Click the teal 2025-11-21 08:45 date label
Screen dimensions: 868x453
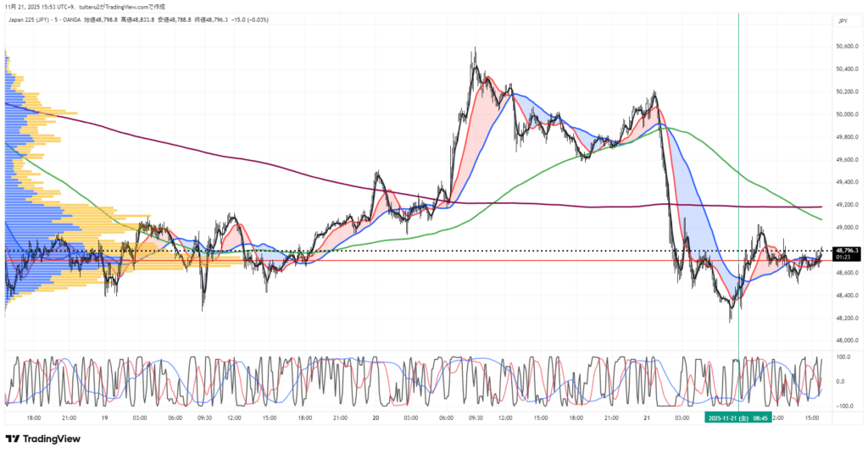click(739, 417)
